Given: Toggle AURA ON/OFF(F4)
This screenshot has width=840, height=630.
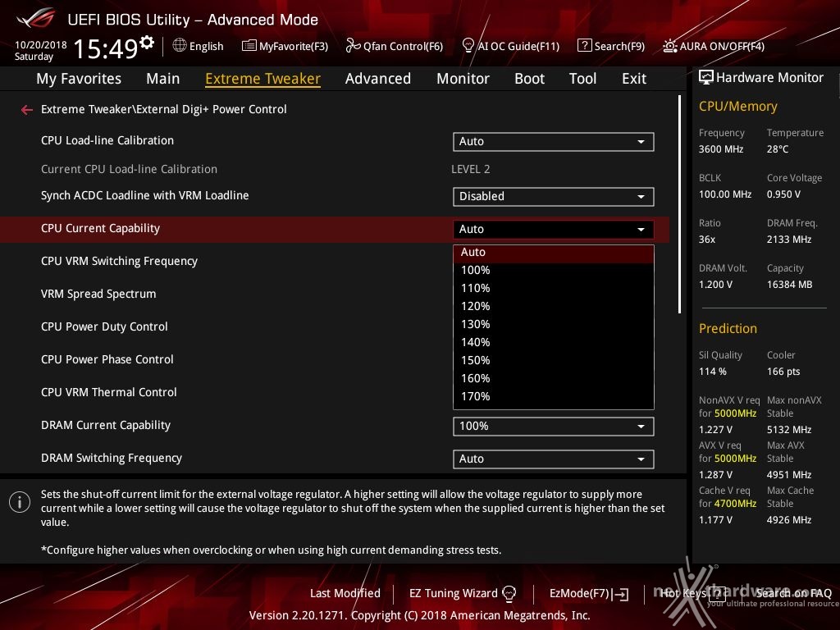Looking at the screenshot, I should click(722, 47).
